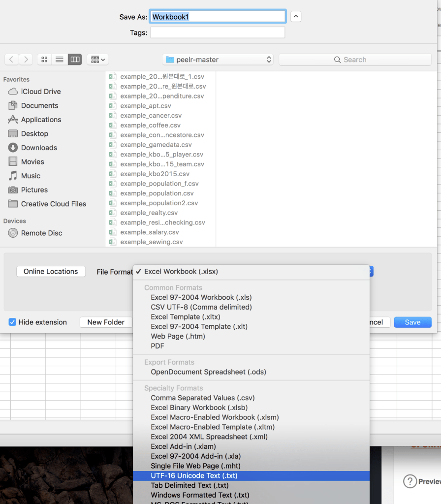Click the forward navigation arrow

(x=26, y=60)
